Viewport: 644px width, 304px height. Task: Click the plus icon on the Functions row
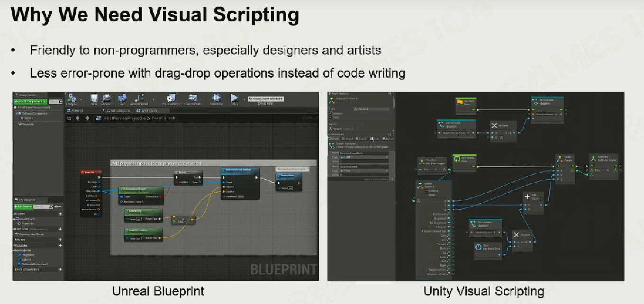(60, 229)
